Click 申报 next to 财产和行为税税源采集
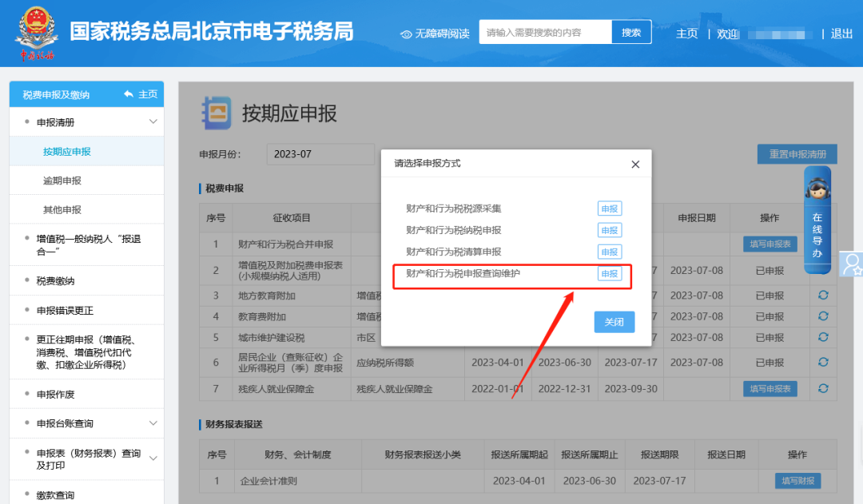The height and width of the screenshot is (504, 863). pos(609,208)
